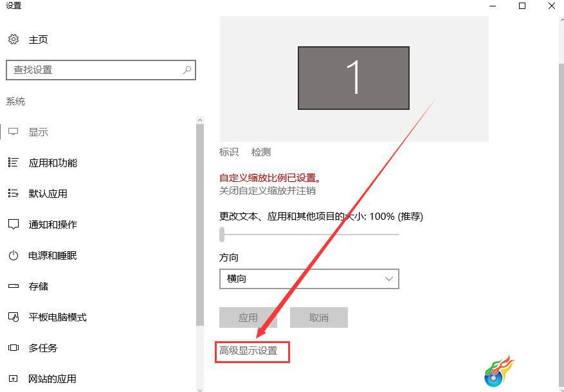Click the chevron in the orientation combo box
Image resolution: width=564 pixels, height=392 pixels.
[388, 279]
